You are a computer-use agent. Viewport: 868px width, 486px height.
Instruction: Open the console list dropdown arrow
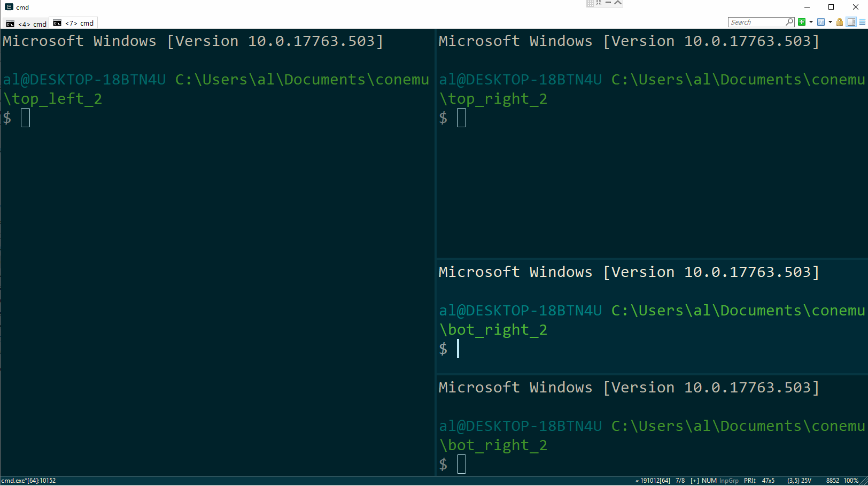(830, 22)
